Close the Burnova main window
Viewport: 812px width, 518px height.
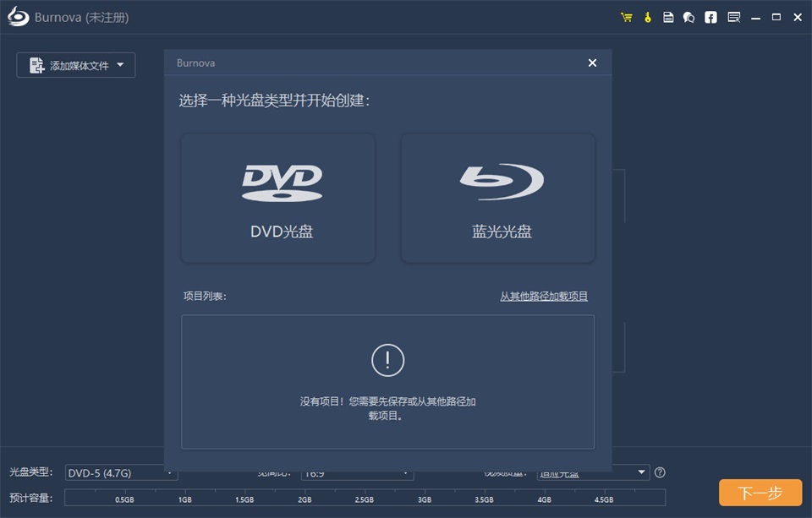pos(798,18)
